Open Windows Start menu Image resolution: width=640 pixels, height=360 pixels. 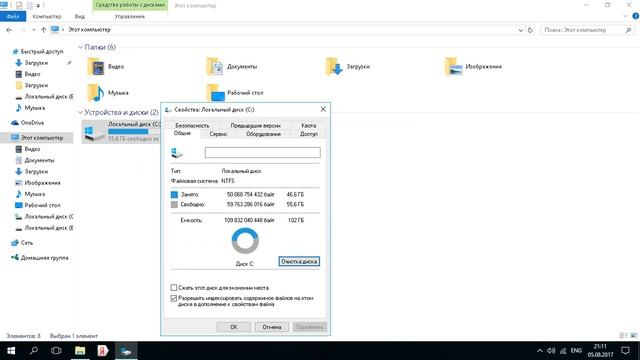pos(11,351)
